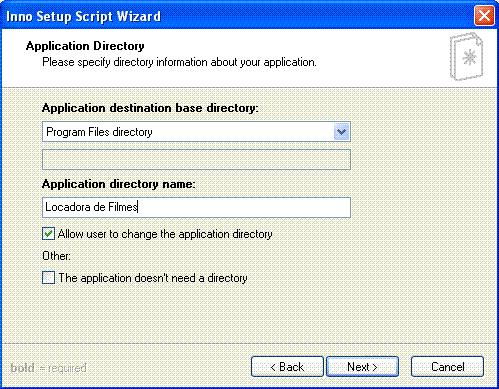Close the Inno Setup Script Wizard window
The width and height of the screenshot is (499, 389).
[484, 16]
